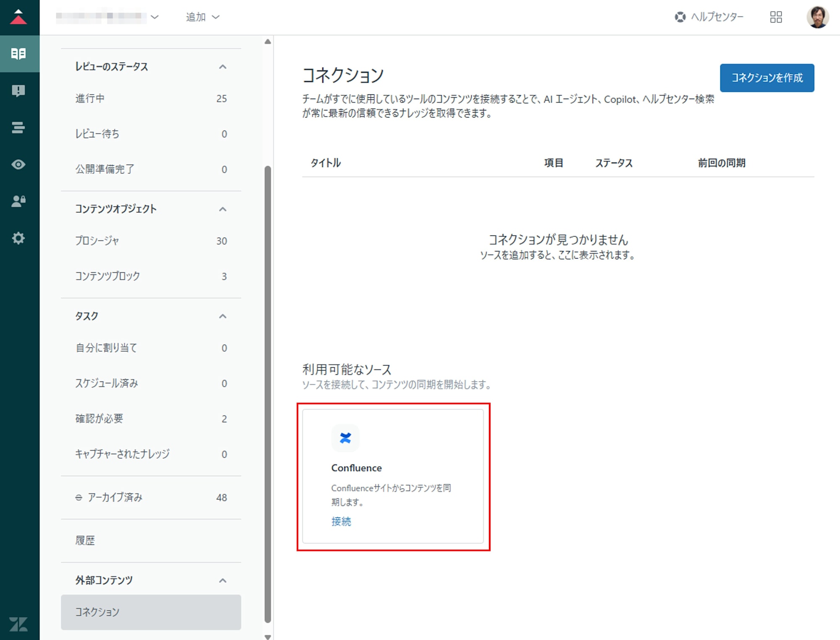
Task: Open the user permissions people icon
Action: point(18,201)
